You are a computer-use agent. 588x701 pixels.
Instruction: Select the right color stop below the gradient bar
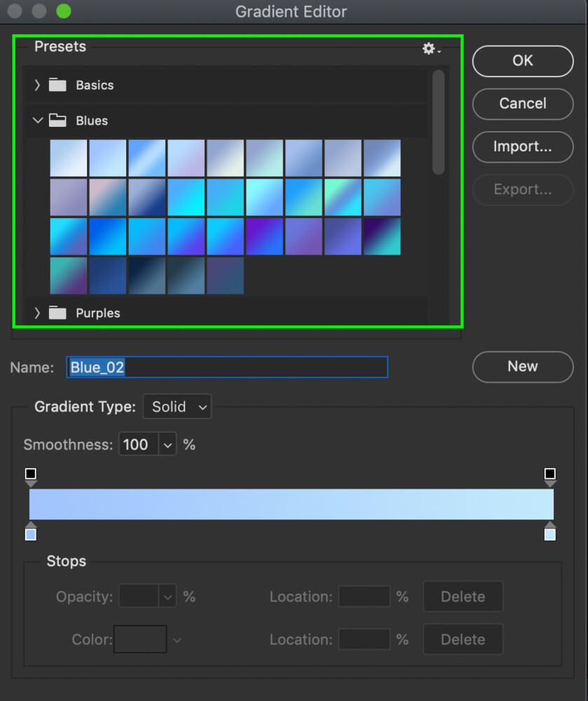point(550,533)
